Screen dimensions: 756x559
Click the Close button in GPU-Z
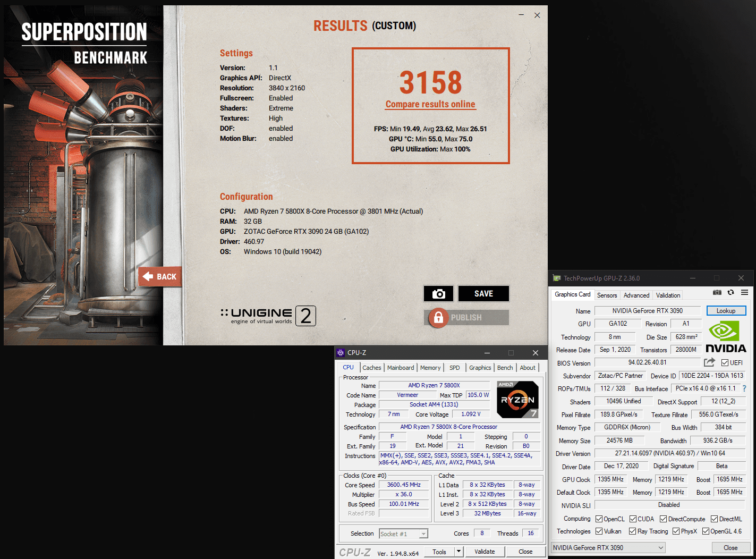[730, 548]
